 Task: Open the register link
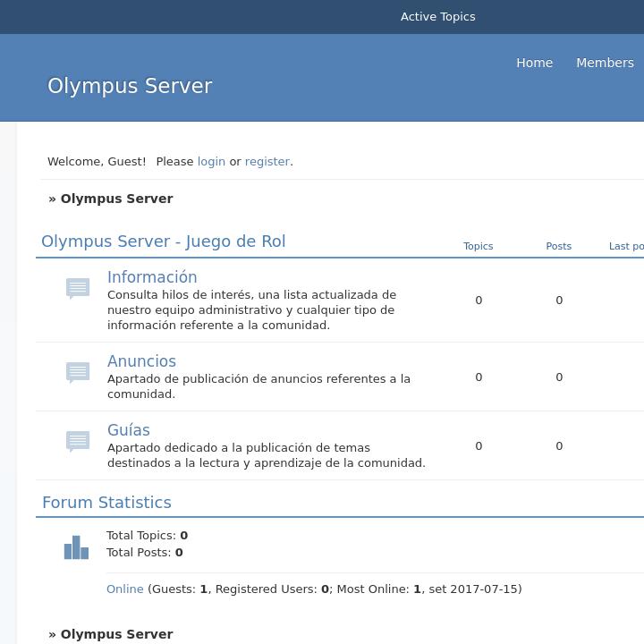[x=267, y=162]
